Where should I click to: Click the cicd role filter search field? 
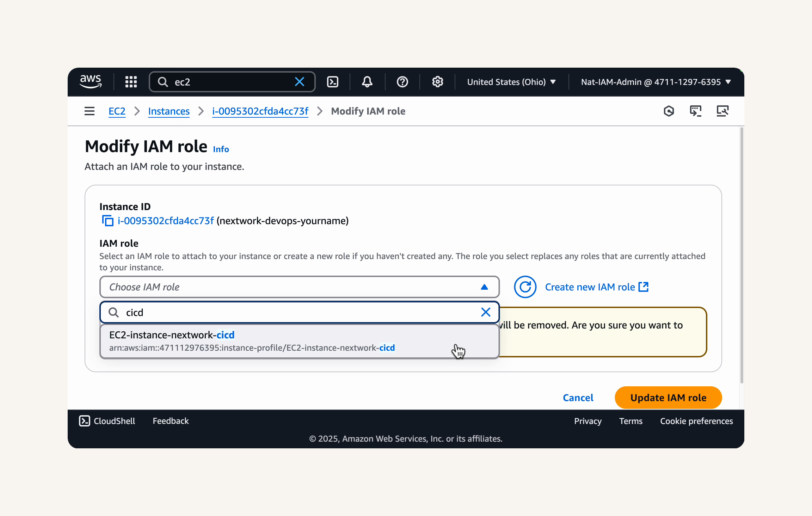click(x=300, y=312)
